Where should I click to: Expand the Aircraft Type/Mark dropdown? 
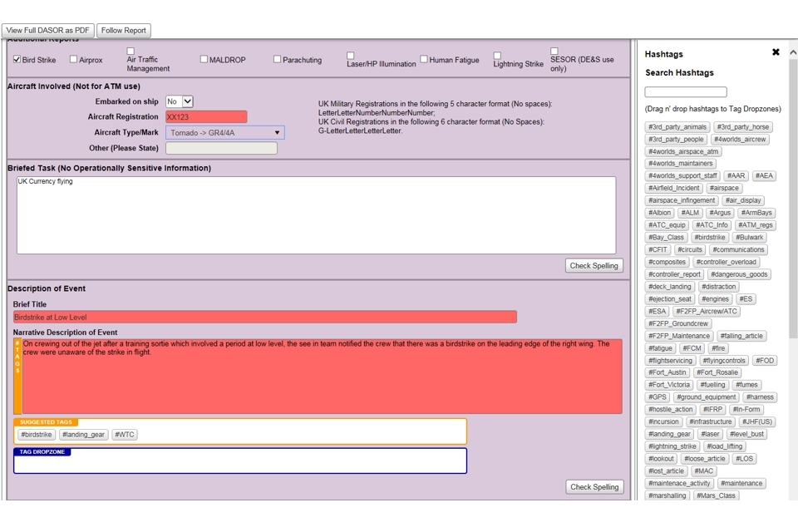(x=224, y=133)
